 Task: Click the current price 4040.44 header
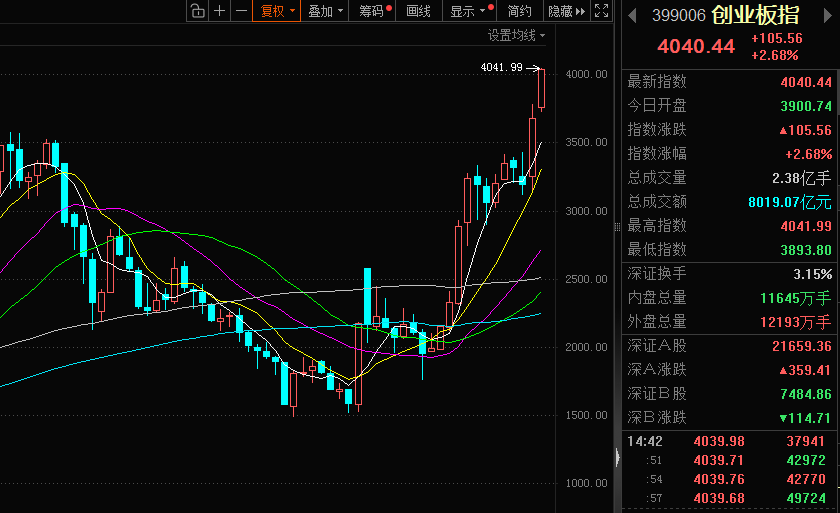coord(696,47)
